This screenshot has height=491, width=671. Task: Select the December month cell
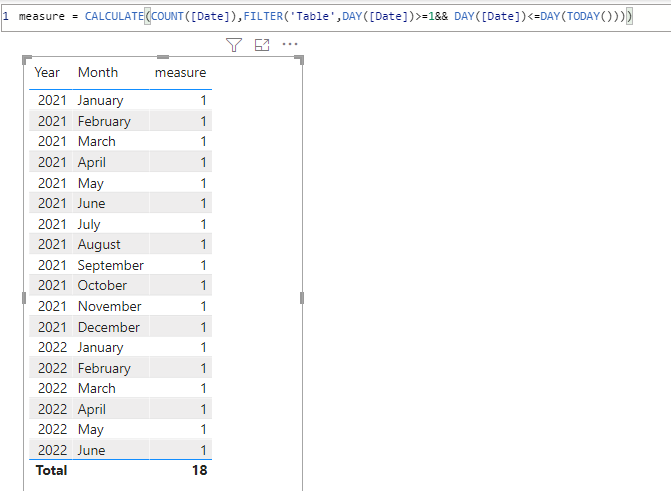[x=109, y=327]
